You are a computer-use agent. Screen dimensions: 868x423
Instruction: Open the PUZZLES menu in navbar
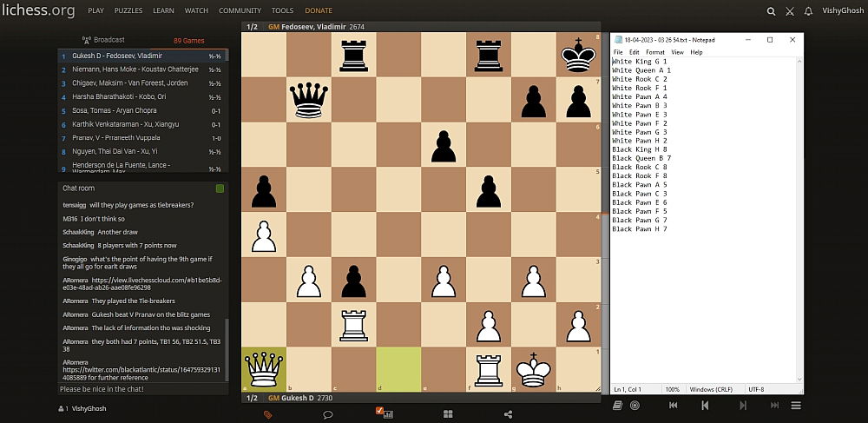tap(128, 11)
